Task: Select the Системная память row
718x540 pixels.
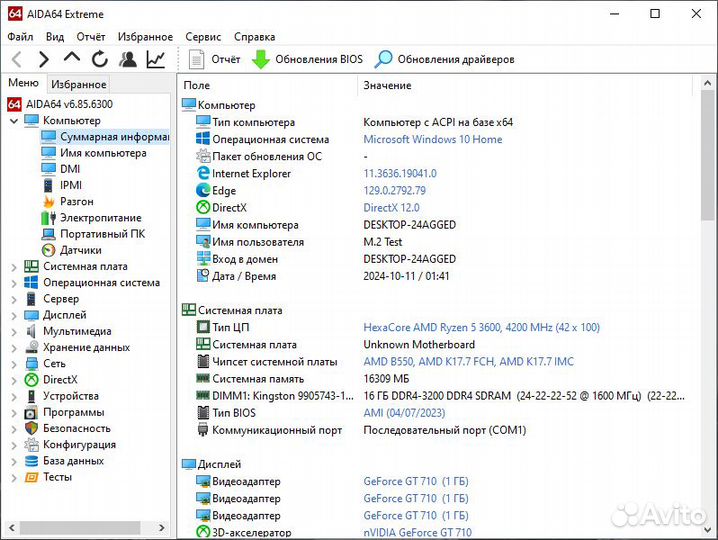Action: 441,379
